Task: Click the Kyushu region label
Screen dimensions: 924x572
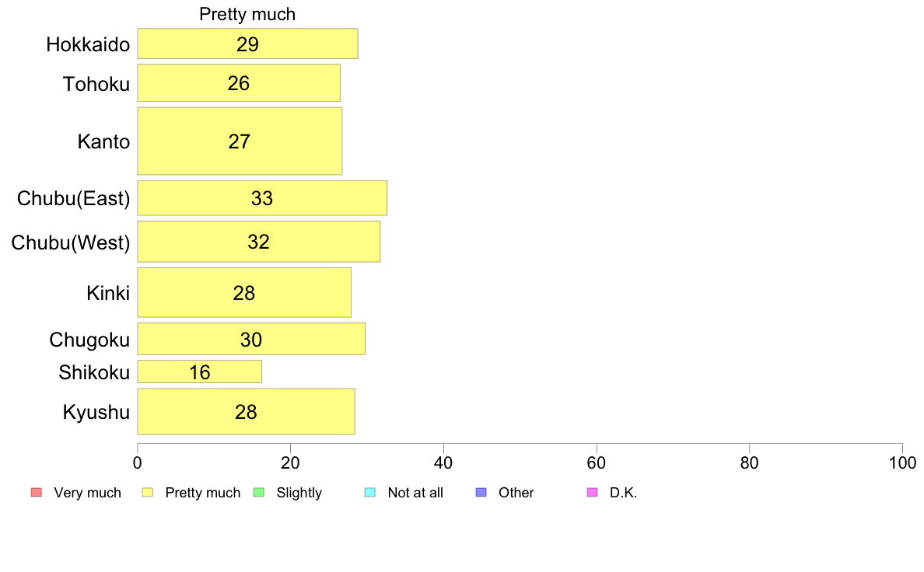Action: pyautogui.click(x=96, y=412)
